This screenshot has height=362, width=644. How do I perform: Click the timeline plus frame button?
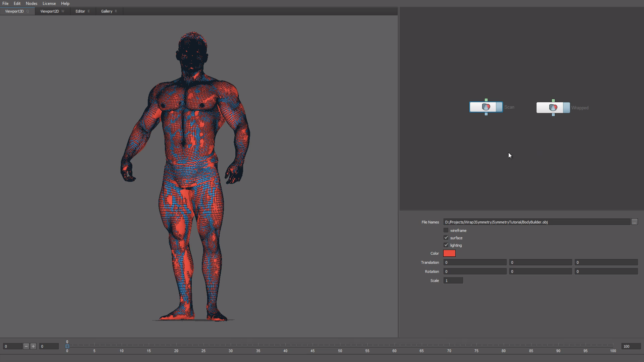33,346
